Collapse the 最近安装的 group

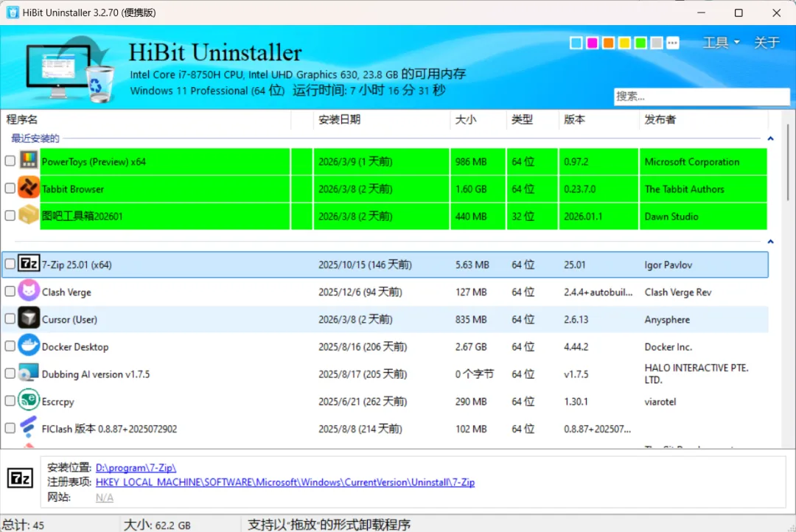(770, 139)
